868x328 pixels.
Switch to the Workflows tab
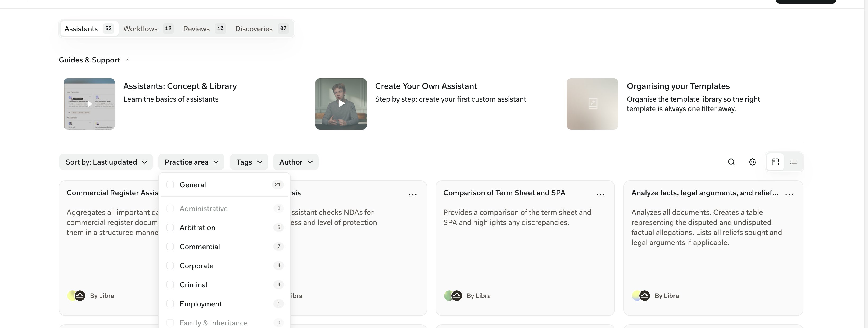pos(148,29)
